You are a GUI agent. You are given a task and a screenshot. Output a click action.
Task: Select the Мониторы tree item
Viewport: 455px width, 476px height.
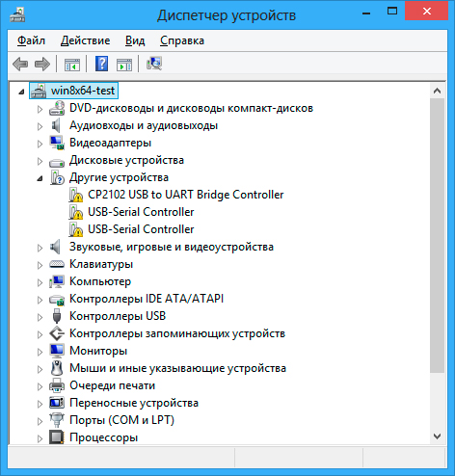98,351
